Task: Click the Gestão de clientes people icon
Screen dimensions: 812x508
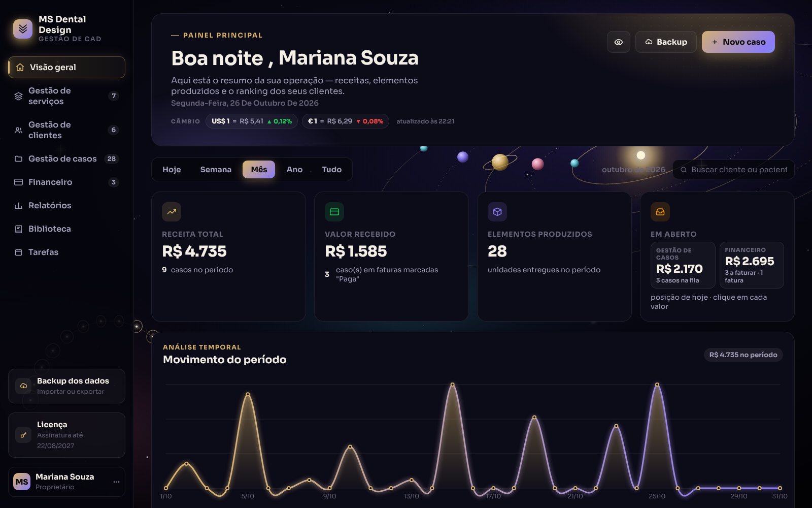Action: pos(18,130)
